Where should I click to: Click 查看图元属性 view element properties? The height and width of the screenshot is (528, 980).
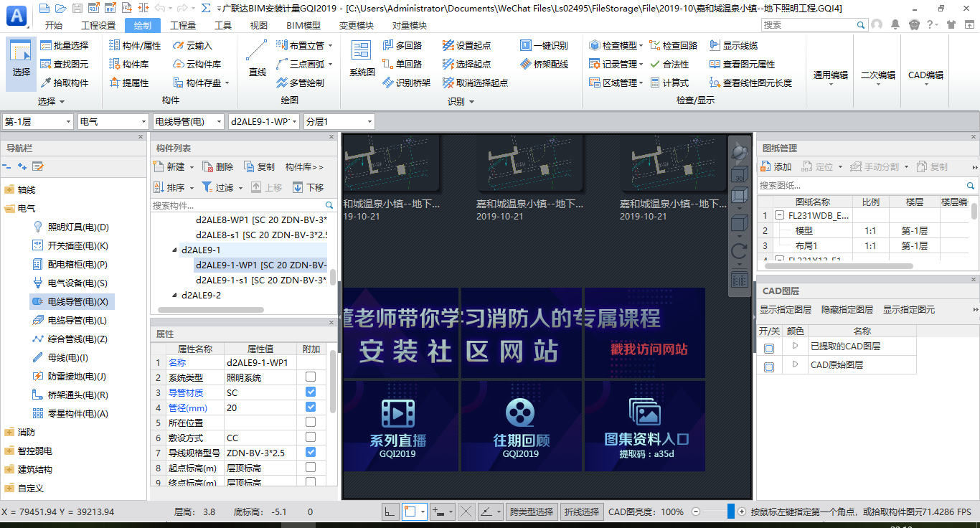pyautogui.click(x=742, y=64)
